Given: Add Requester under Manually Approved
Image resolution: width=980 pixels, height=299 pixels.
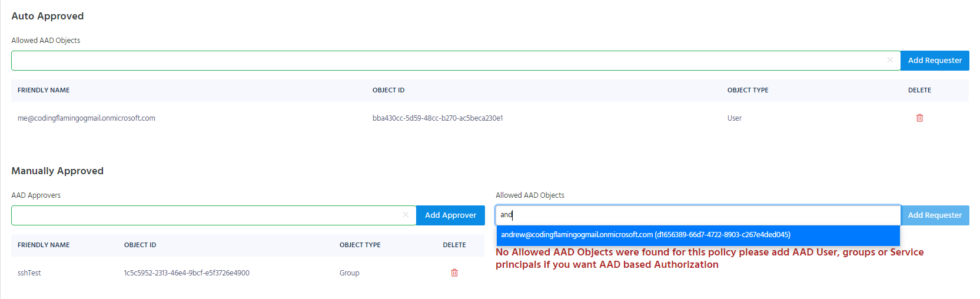Looking at the screenshot, I should pyautogui.click(x=935, y=215).
